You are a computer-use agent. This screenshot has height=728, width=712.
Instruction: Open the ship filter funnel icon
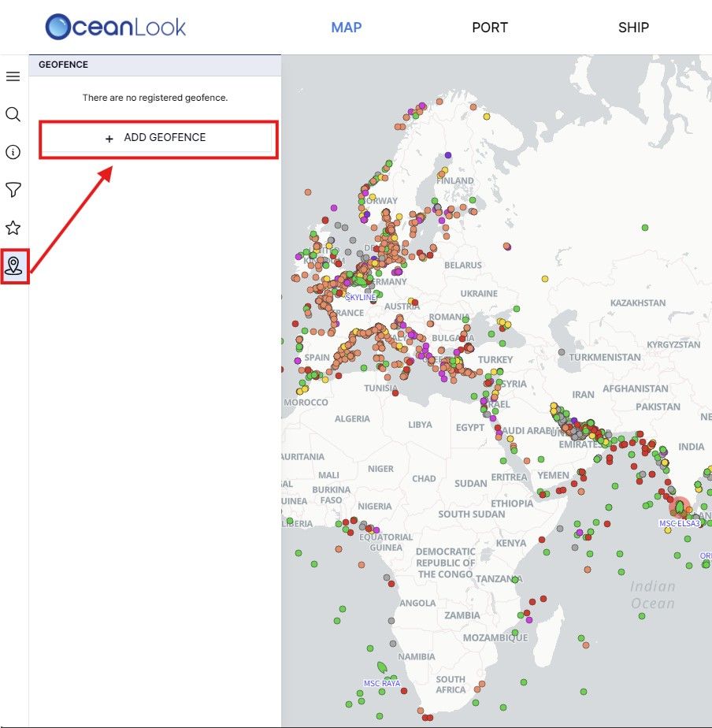pos(13,190)
